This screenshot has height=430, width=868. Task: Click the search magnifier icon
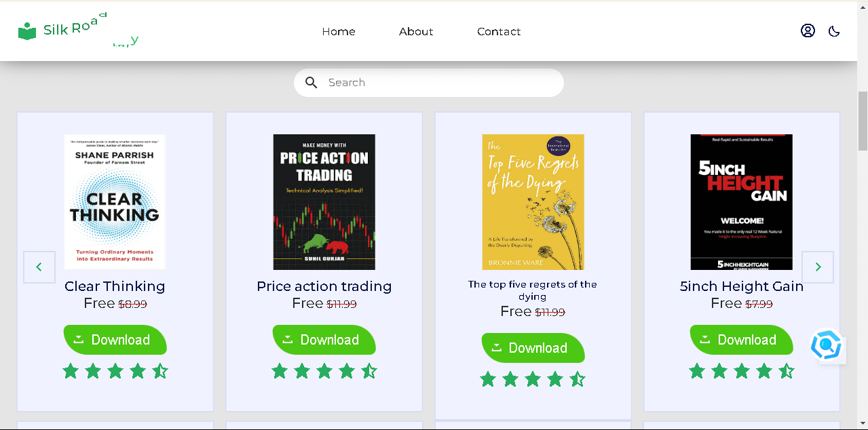(x=312, y=83)
